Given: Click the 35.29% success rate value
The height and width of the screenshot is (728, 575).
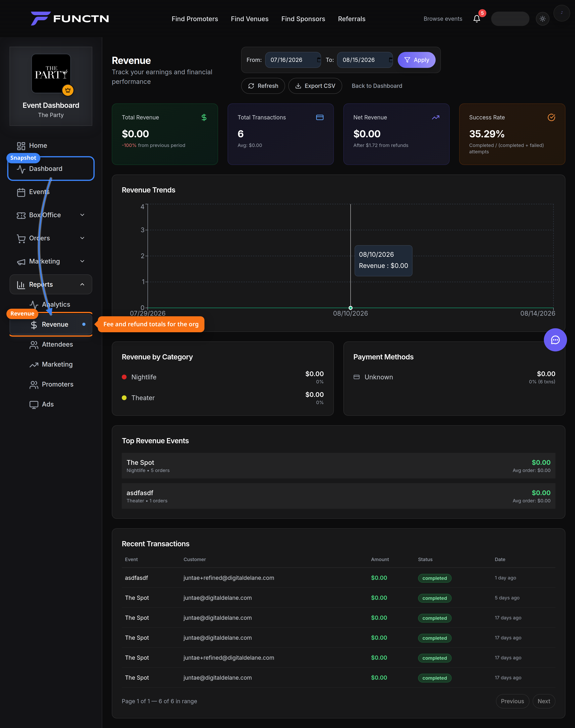Looking at the screenshot, I should (487, 134).
